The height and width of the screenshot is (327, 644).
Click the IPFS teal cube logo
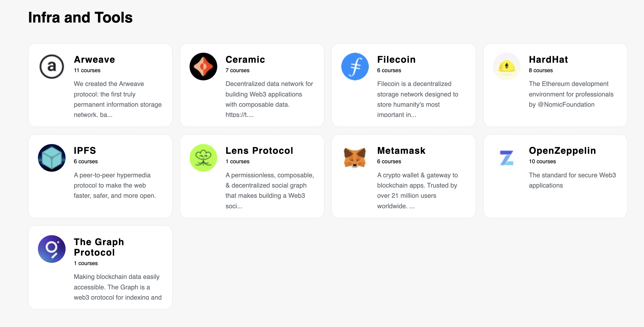52,158
